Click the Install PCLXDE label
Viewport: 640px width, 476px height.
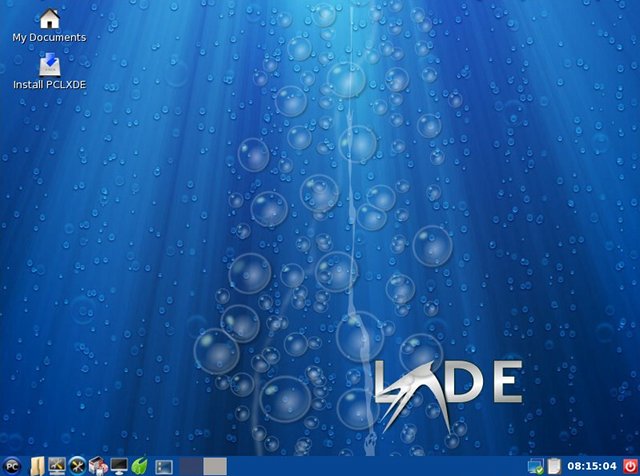50,85
